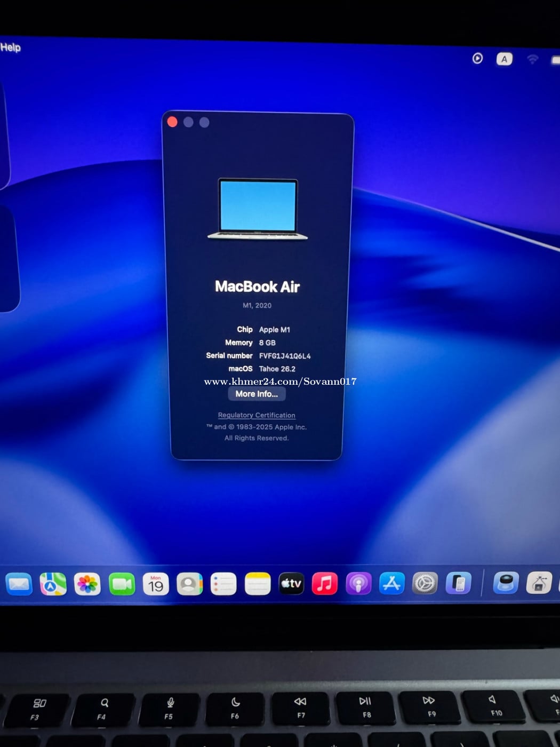Open the Podcasts app
560x747 pixels.
(x=358, y=584)
